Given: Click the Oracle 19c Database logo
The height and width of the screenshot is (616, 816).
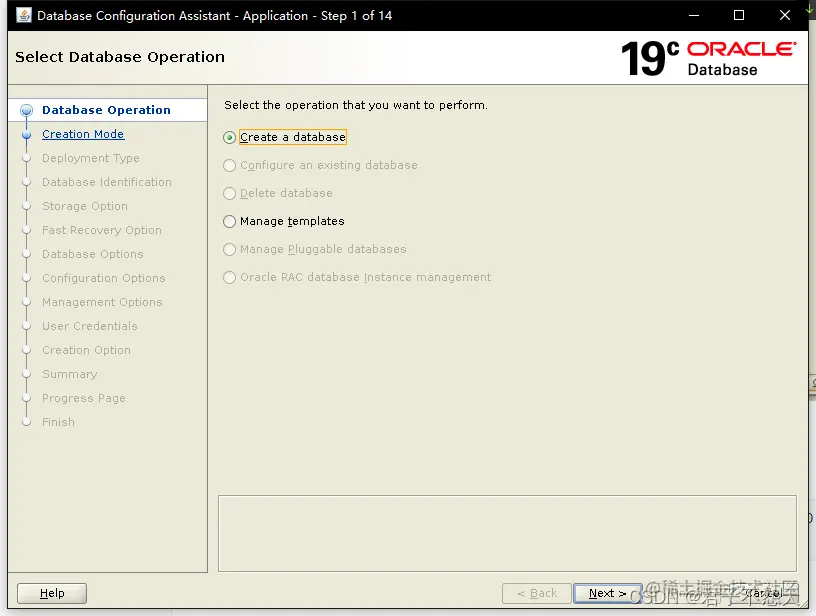Looking at the screenshot, I should click(708, 59).
